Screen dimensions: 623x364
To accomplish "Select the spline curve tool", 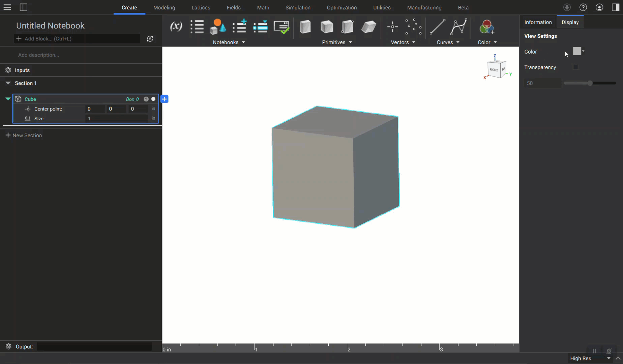I will pyautogui.click(x=458, y=27).
